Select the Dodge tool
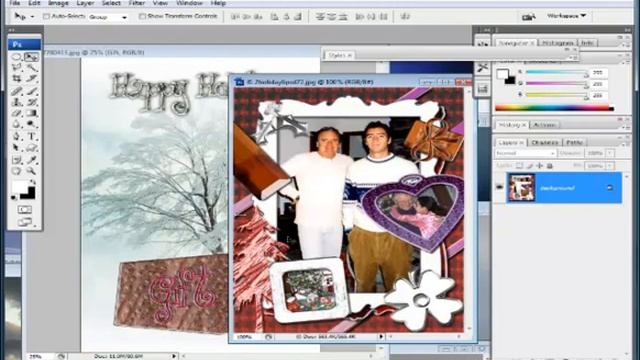 click(31, 124)
